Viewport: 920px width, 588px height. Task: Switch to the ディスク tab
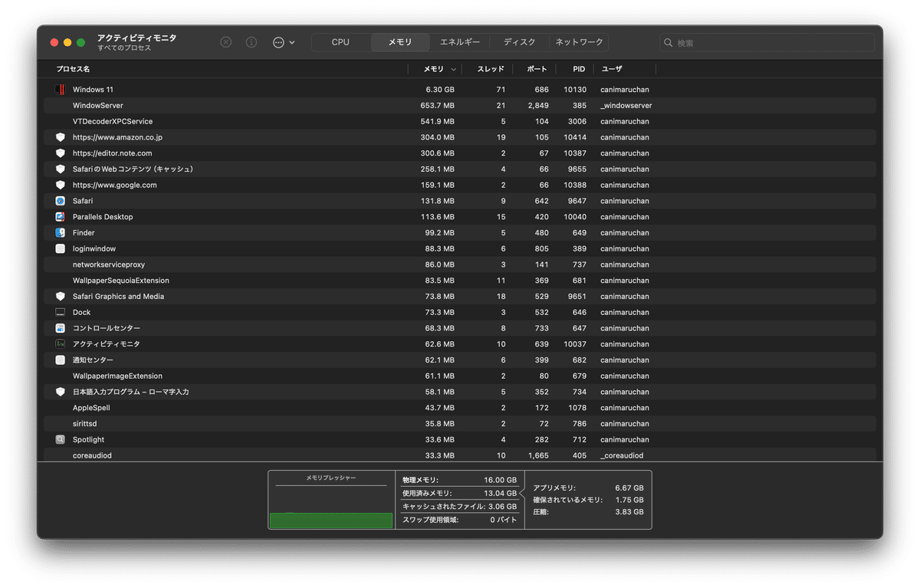(x=520, y=42)
